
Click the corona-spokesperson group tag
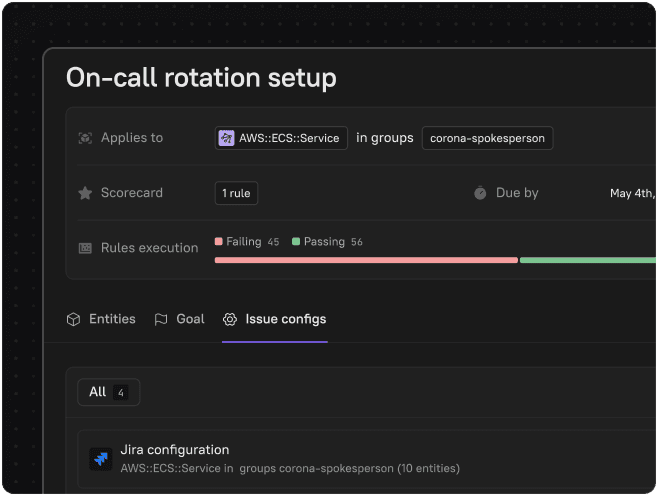click(487, 138)
